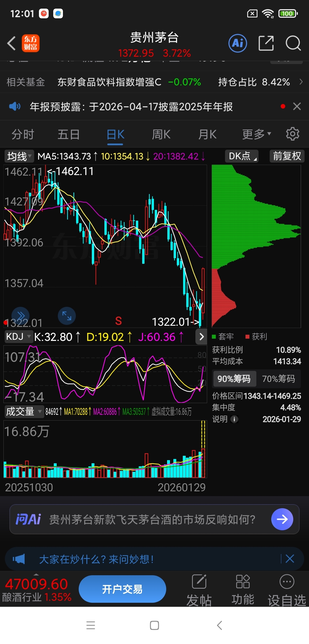Tap the fullscreen chart icon
The image size is (309, 644).
click(67, 316)
